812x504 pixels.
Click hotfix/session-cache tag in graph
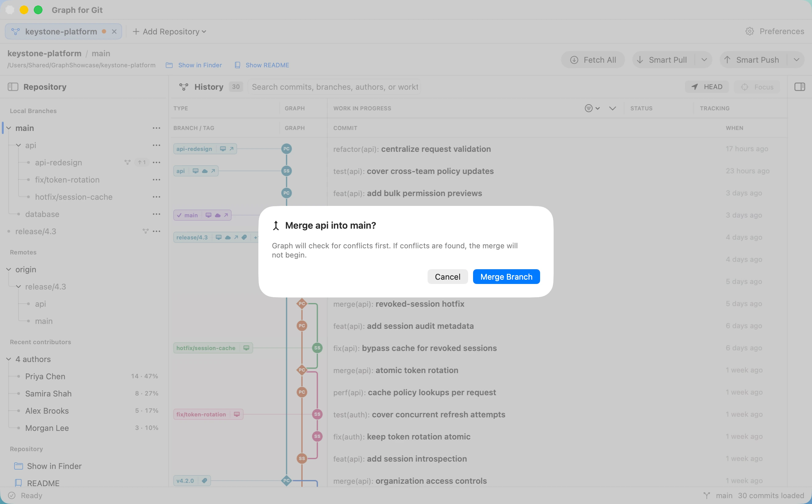pyautogui.click(x=213, y=348)
